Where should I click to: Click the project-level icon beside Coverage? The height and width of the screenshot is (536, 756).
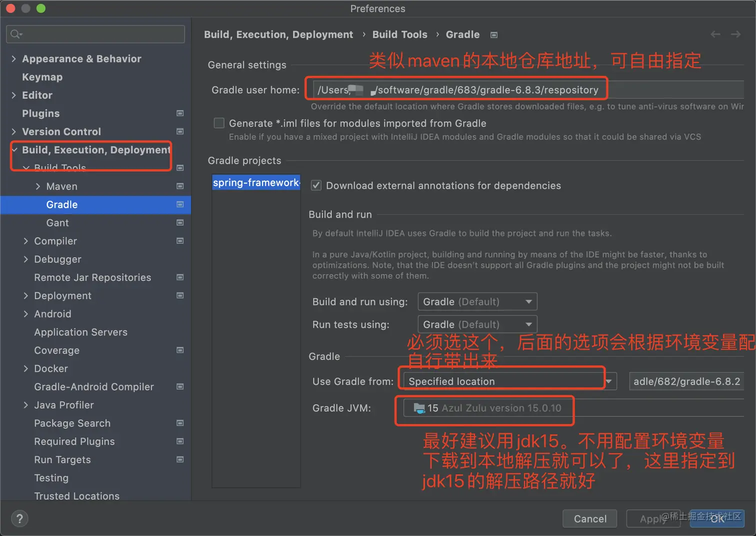coord(180,350)
